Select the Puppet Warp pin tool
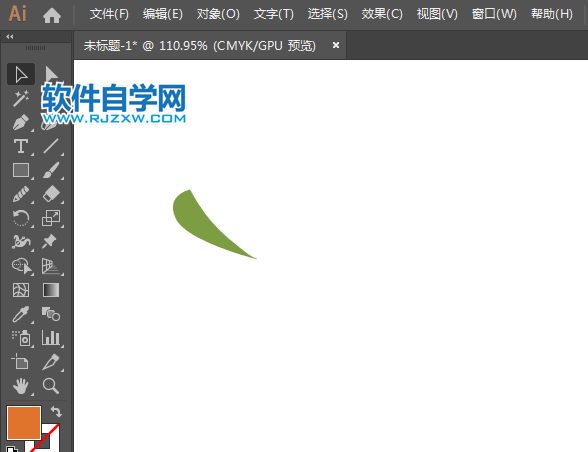 (51, 242)
